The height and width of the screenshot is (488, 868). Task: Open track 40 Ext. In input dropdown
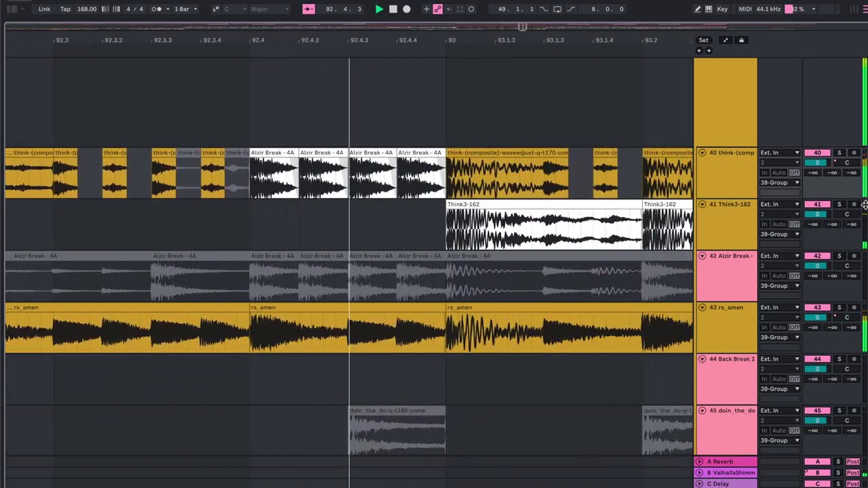click(780, 152)
